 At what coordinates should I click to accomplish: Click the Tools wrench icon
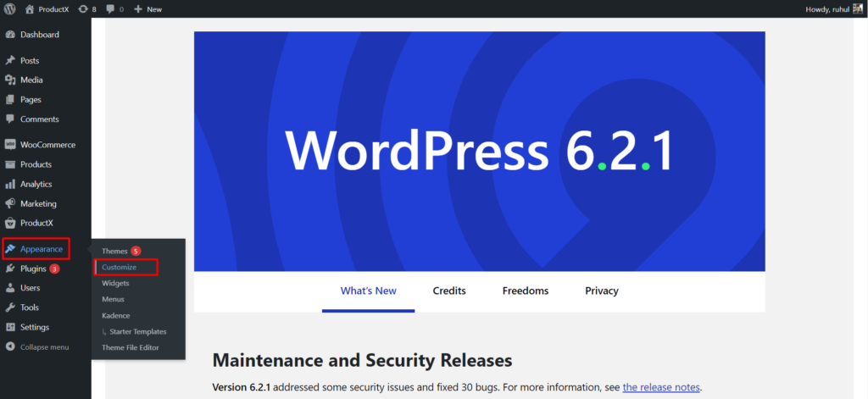point(10,308)
